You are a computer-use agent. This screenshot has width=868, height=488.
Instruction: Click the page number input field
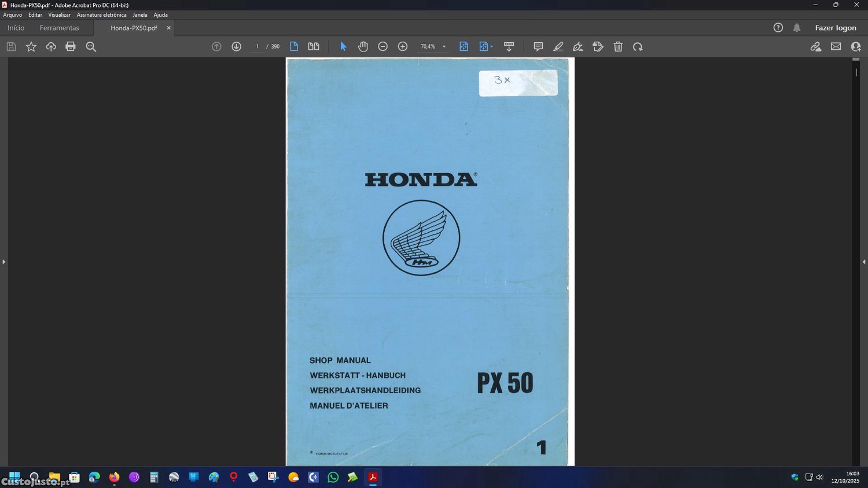257,47
